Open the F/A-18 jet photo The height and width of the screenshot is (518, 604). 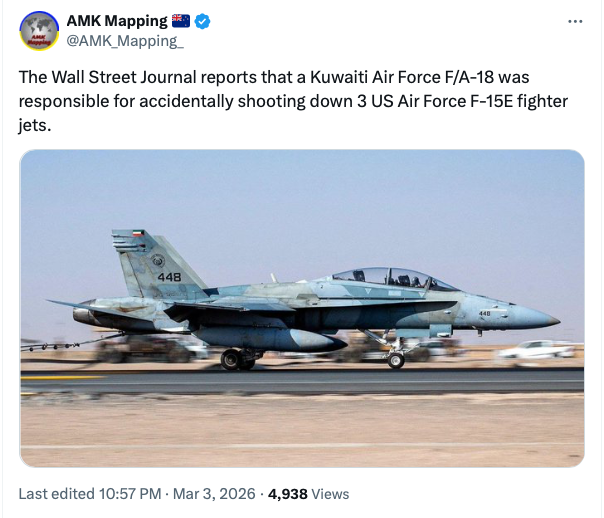click(302, 308)
